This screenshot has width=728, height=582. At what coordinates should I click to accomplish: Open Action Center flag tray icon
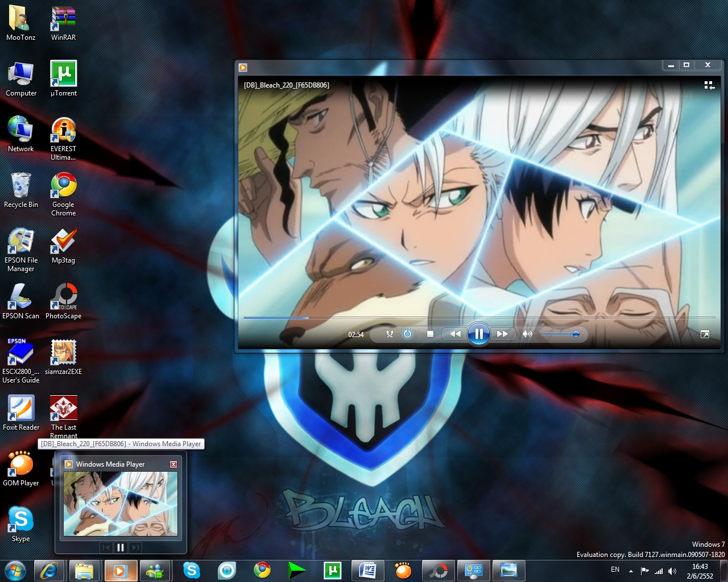tap(644, 571)
